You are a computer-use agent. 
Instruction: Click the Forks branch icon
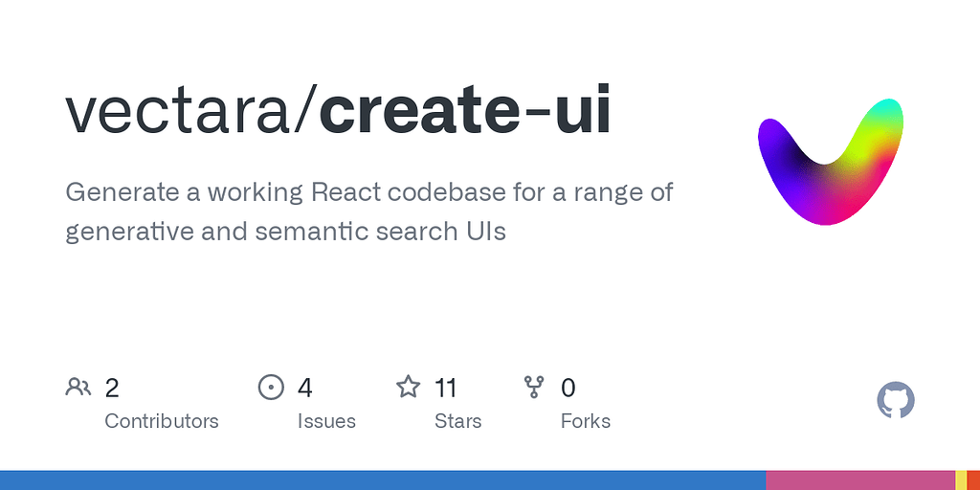click(x=534, y=388)
